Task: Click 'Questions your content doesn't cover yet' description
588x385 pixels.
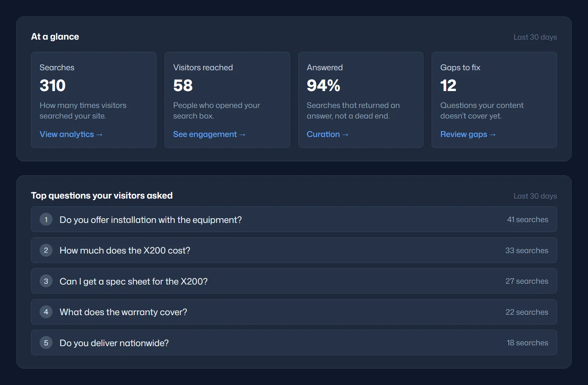Action: [x=482, y=111]
